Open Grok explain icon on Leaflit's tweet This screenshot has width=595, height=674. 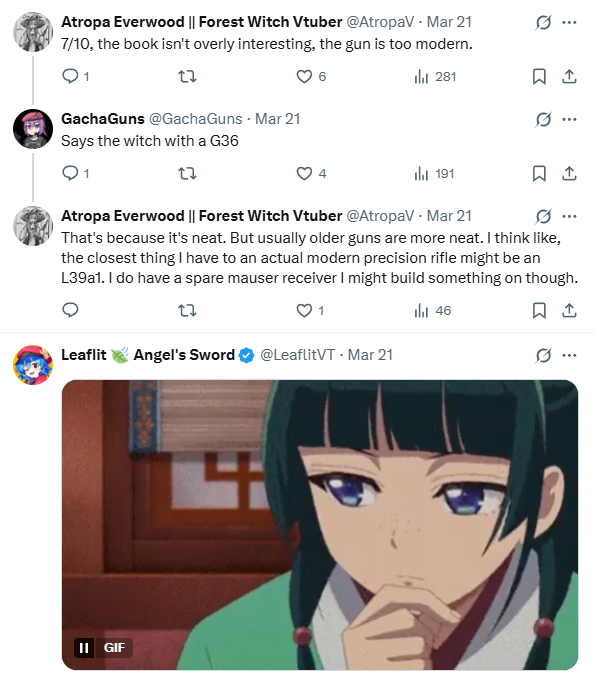pos(543,355)
